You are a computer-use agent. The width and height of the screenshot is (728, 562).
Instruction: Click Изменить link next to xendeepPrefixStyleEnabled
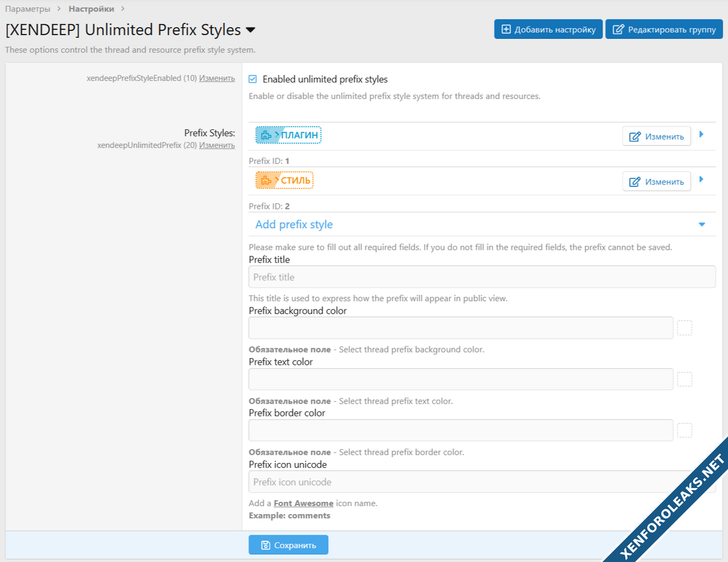pyautogui.click(x=217, y=78)
